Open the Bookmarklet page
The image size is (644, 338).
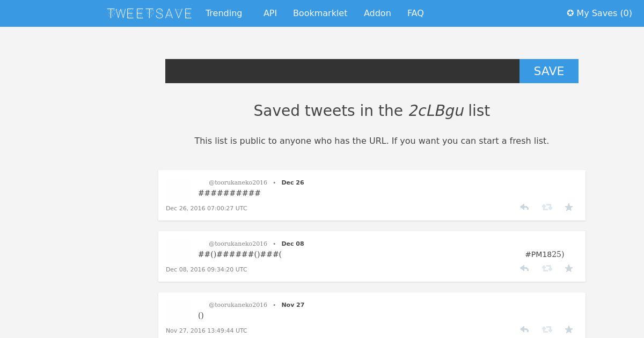320,13
